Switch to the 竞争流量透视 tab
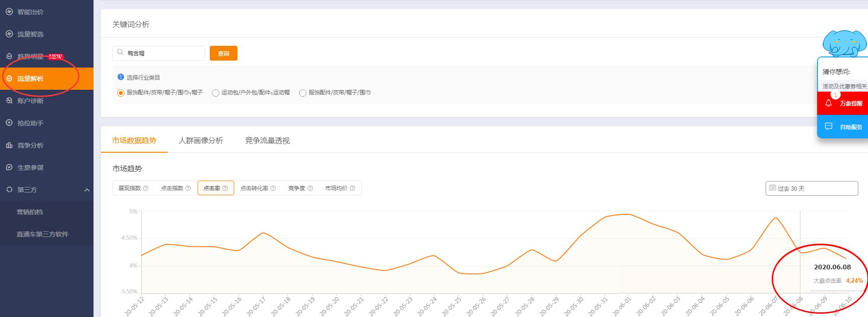 [x=267, y=141]
